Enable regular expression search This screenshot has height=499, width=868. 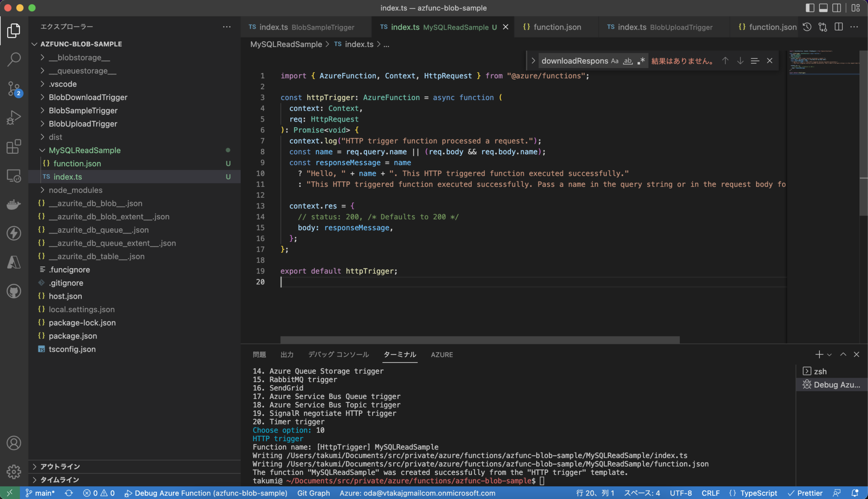(x=641, y=61)
